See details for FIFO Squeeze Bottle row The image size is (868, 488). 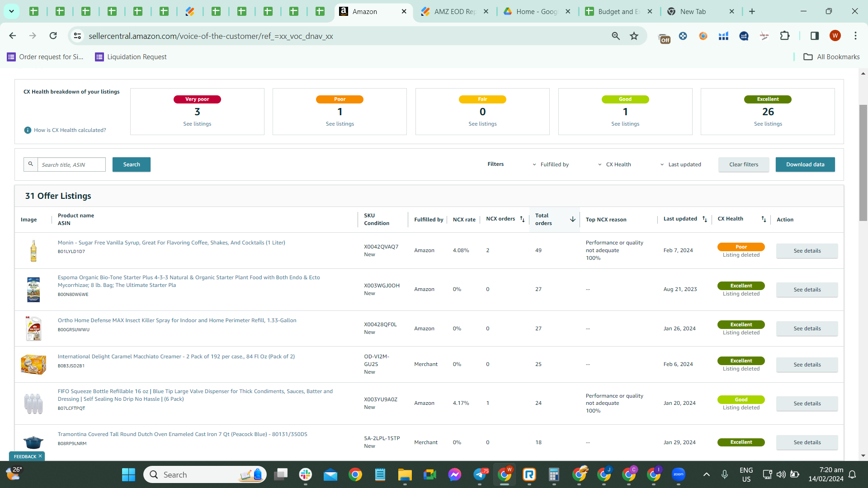(x=807, y=404)
